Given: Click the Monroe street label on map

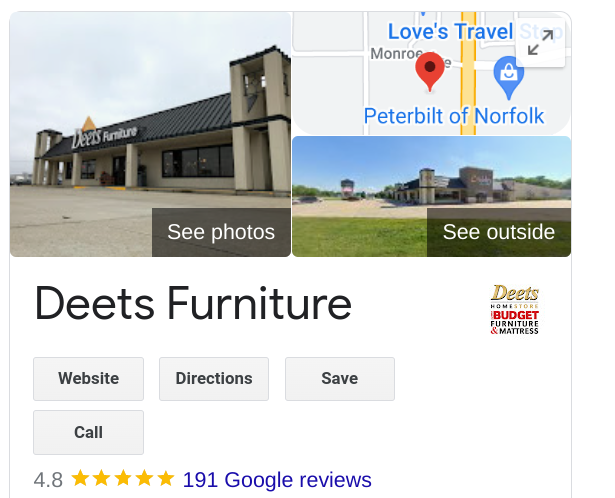Looking at the screenshot, I should point(397,54).
